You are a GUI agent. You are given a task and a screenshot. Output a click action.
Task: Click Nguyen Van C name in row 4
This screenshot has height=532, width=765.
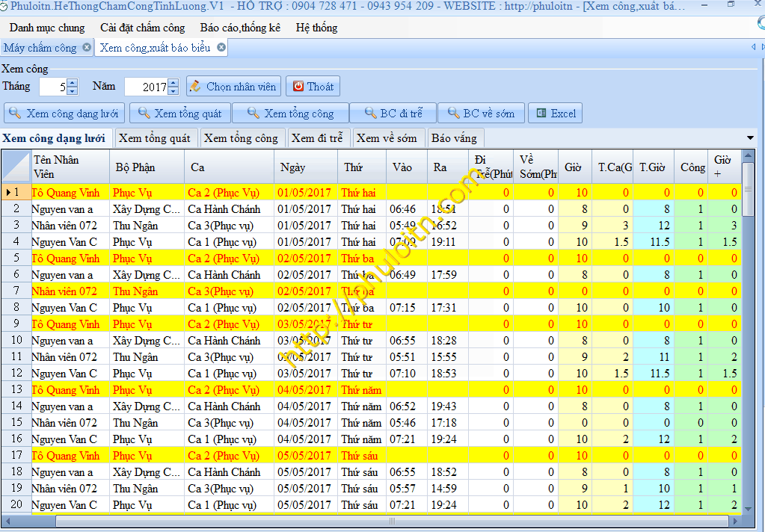click(70, 242)
